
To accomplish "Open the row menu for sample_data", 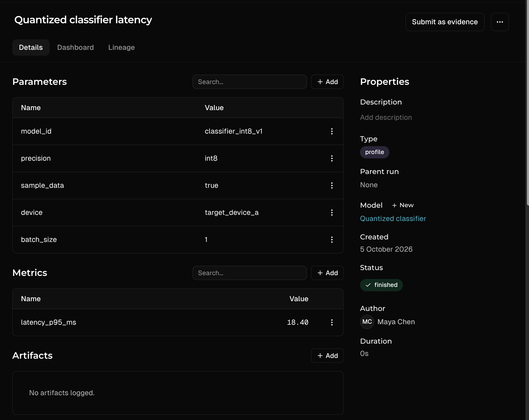I will tap(332, 185).
